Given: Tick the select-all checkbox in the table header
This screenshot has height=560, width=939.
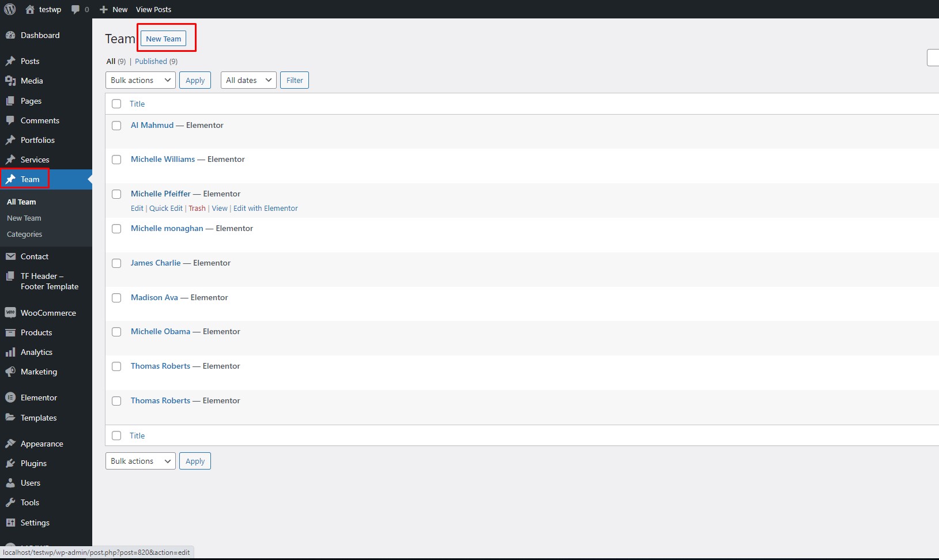Looking at the screenshot, I should pyautogui.click(x=116, y=104).
